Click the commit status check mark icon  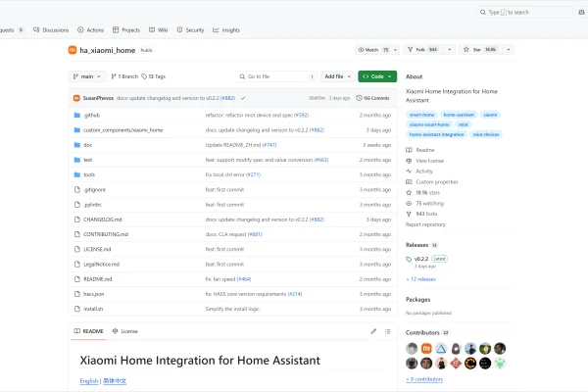[243, 98]
